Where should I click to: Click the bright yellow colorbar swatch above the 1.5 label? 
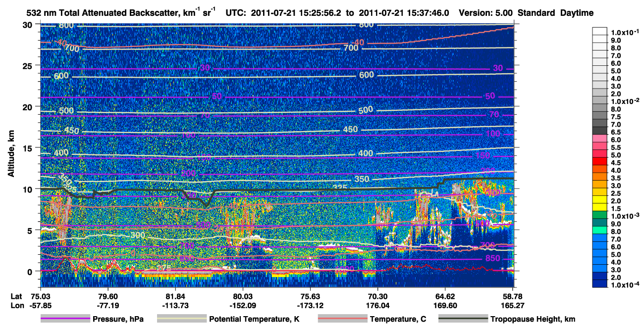[599, 206]
